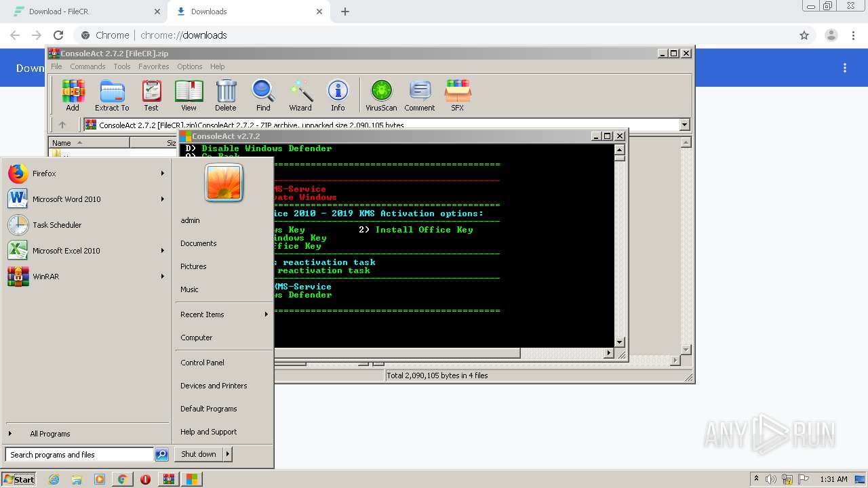Click the taskbar clock showing 1:31 AM
This screenshot has width=868, height=488.
pos(833,479)
